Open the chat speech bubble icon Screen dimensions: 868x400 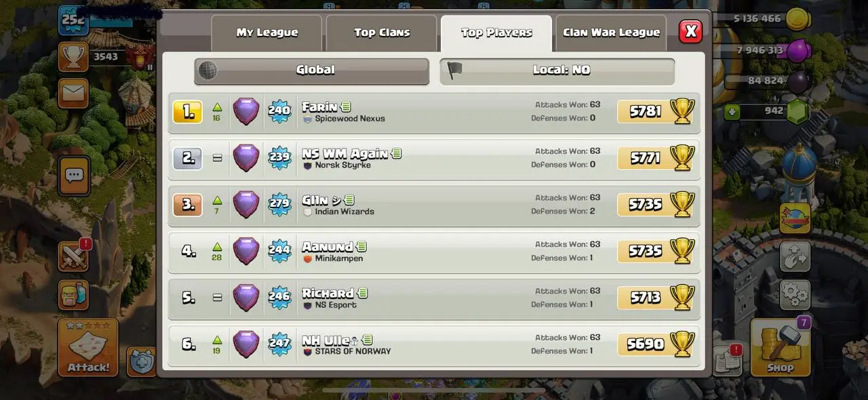click(73, 176)
